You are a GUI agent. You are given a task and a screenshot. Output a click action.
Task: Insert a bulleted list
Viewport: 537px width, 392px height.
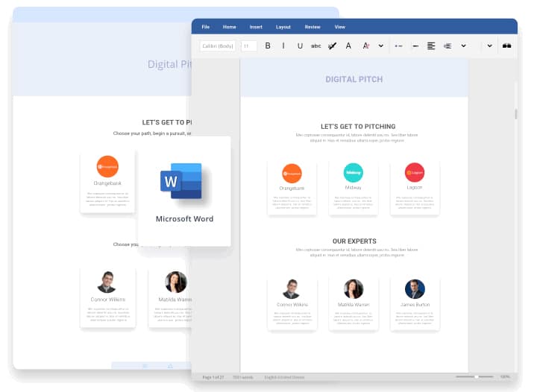click(398, 46)
